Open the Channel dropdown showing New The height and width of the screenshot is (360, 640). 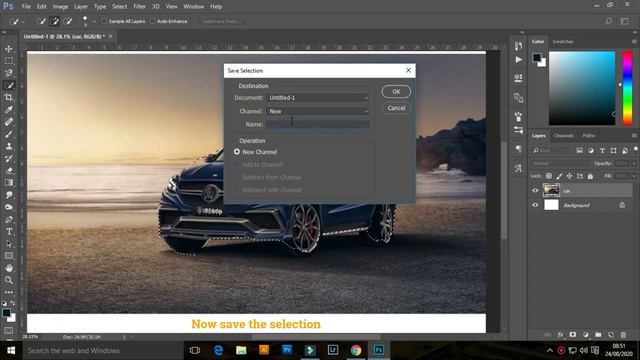(318, 111)
